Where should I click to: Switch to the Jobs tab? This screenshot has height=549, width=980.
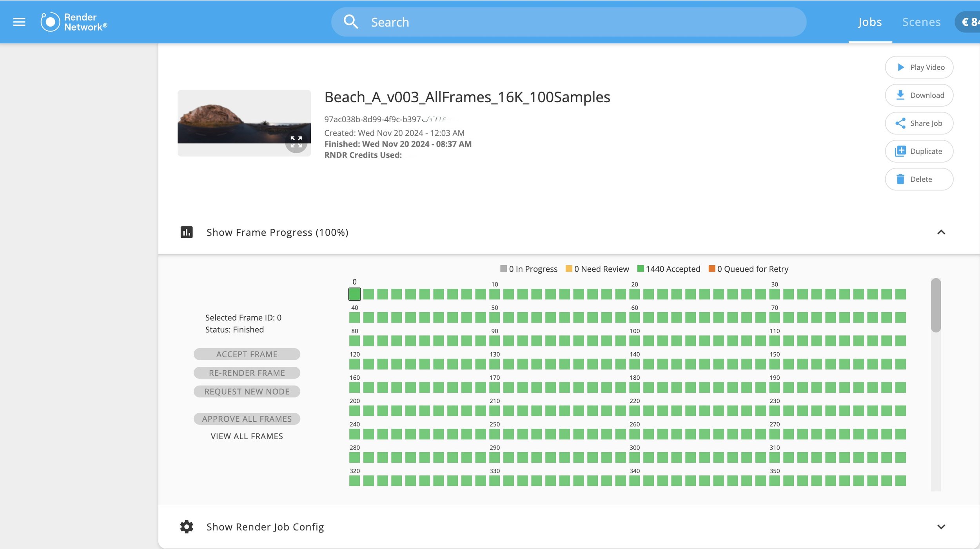pyautogui.click(x=869, y=22)
